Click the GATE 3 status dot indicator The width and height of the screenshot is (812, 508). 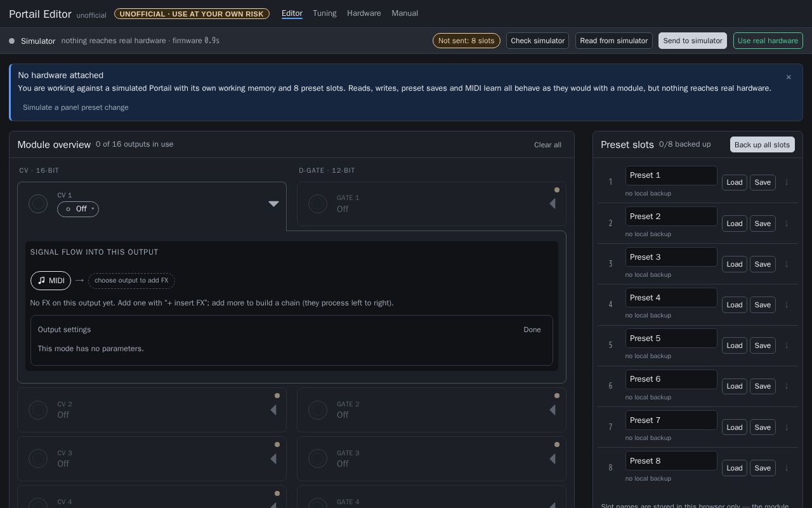coord(557,444)
